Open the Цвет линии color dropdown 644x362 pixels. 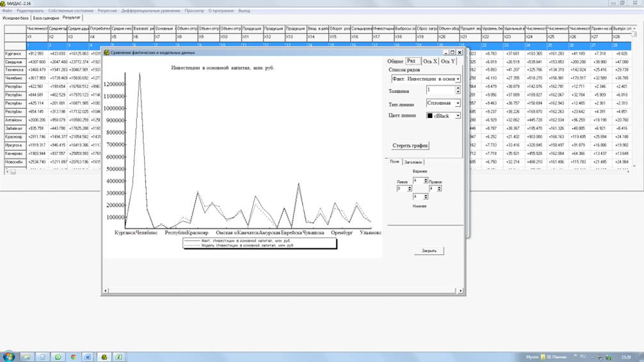pyautogui.click(x=458, y=115)
